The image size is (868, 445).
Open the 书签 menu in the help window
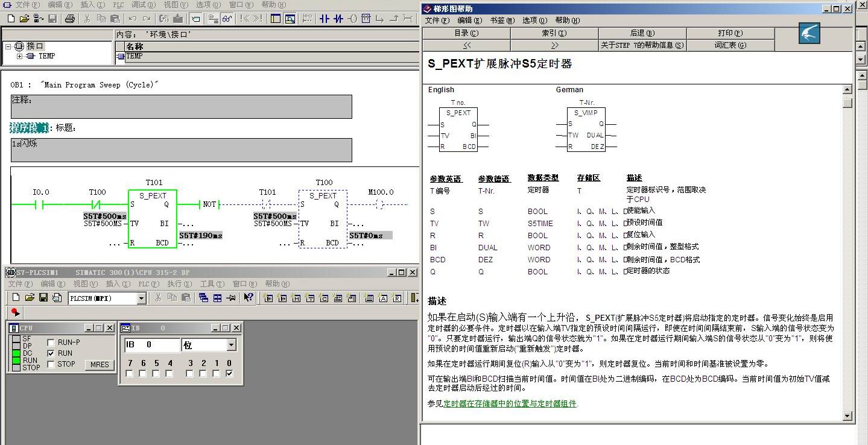point(502,21)
